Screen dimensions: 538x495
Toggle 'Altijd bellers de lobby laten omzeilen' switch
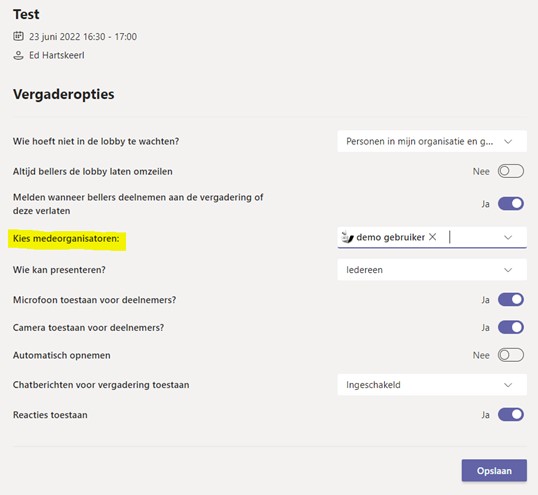click(511, 171)
